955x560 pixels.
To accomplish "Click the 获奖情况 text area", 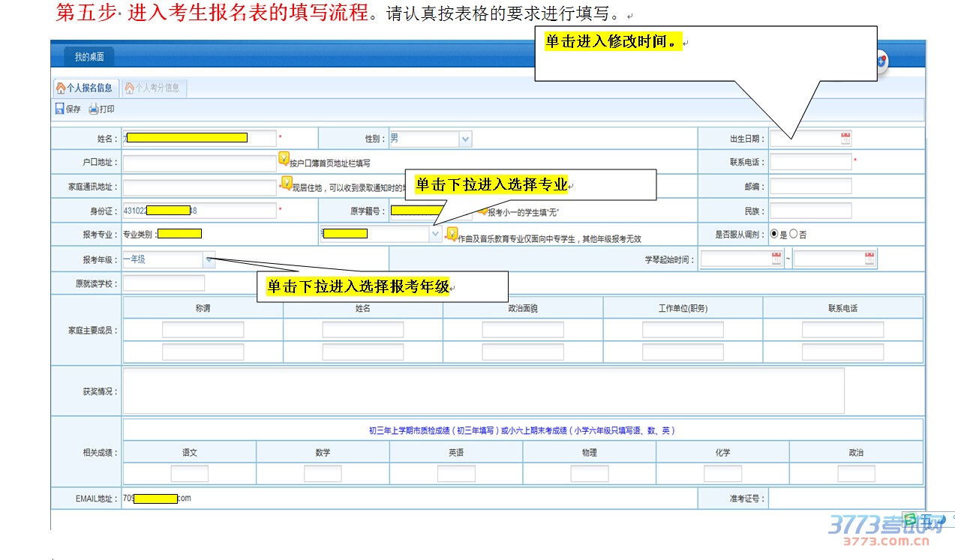I will (x=483, y=391).
